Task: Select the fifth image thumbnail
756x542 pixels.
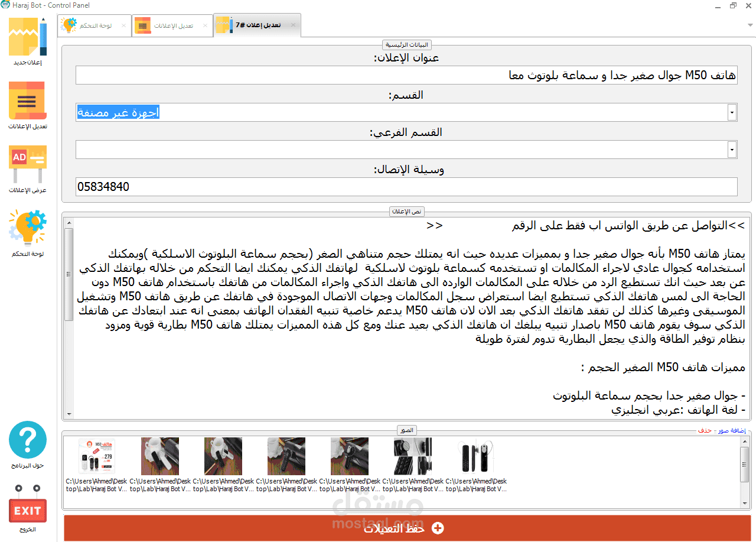Action: [x=350, y=456]
